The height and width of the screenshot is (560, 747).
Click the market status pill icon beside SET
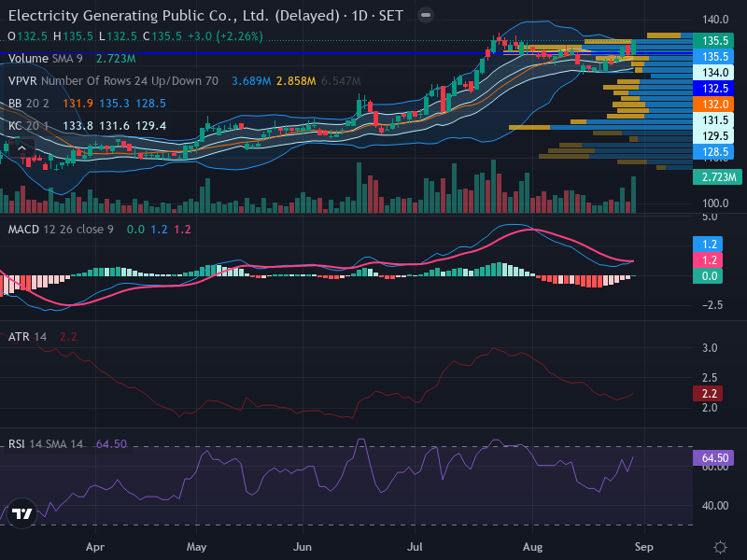(426, 15)
